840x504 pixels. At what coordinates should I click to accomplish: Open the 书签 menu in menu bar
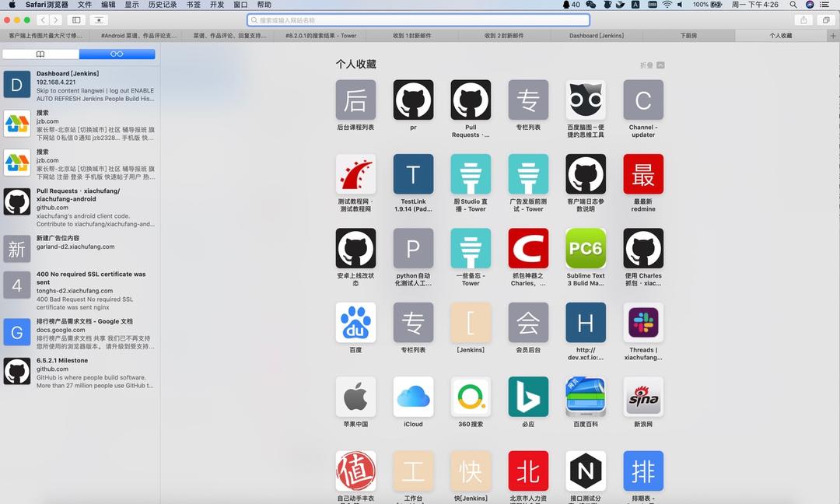[193, 5]
